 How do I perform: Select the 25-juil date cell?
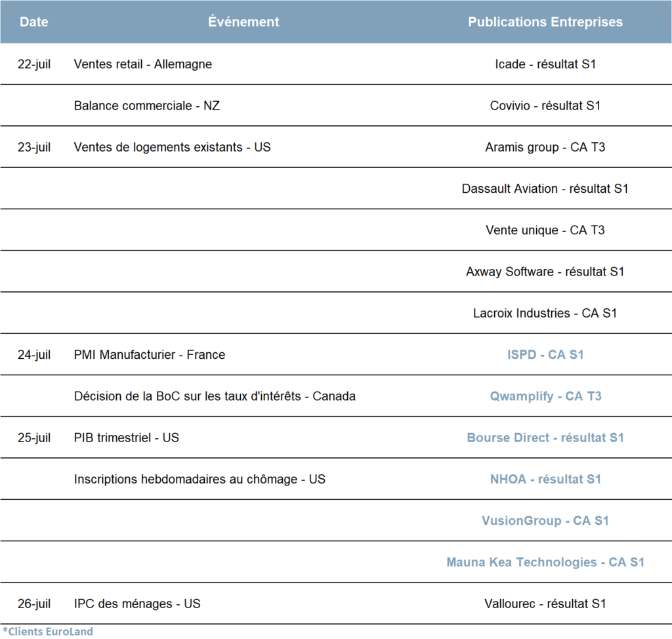pyautogui.click(x=34, y=438)
